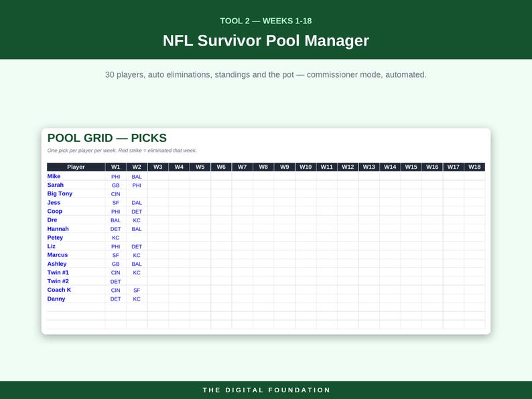Select player name Jess
The height and width of the screenshot is (399, 532).
pyautogui.click(x=54, y=202)
